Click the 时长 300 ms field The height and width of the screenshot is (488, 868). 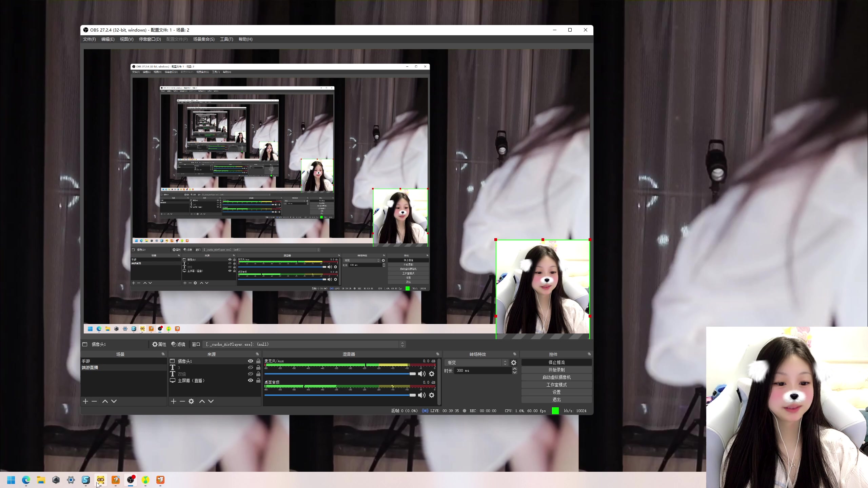pyautogui.click(x=483, y=371)
